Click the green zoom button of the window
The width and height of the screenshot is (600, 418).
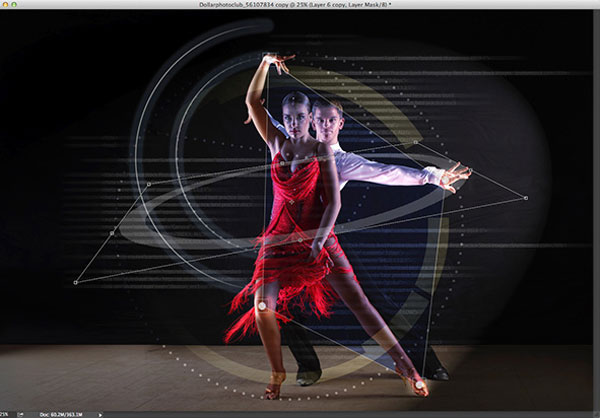[14, 4]
